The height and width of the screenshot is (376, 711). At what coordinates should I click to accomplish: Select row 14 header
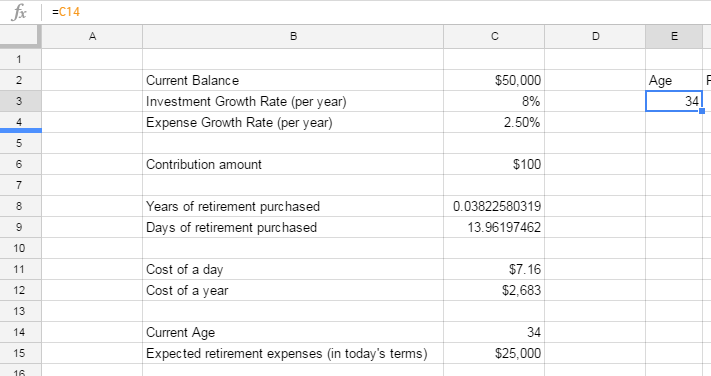point(20,332)
